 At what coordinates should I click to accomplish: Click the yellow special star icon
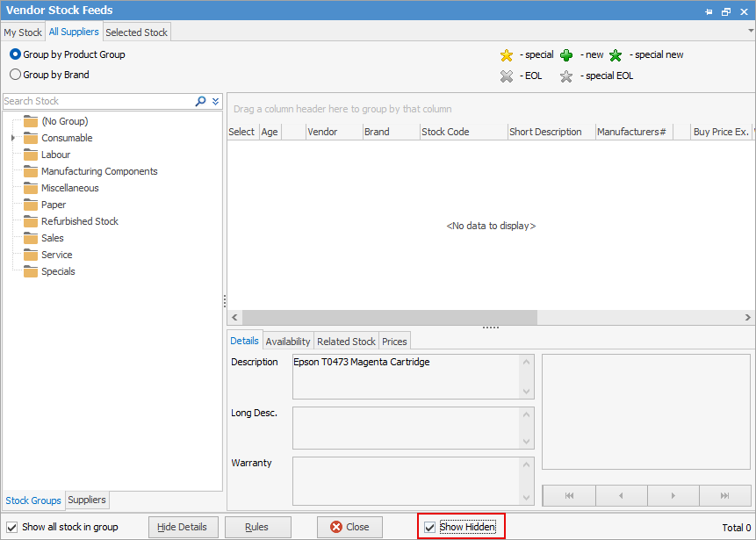pos(507,55)
